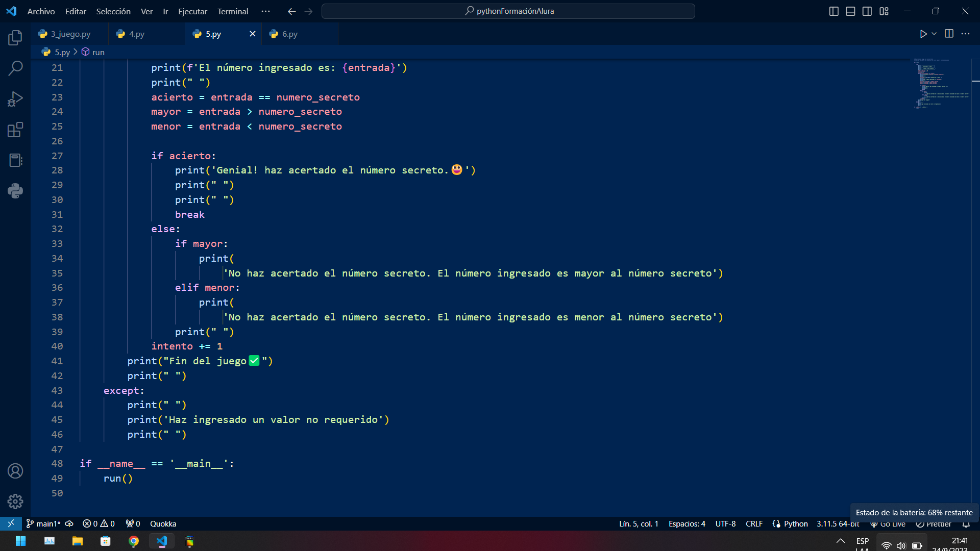The height and width of the screenshot is (551, 980).
Task: Open problems panel via errors and warnings count
Action: click(99, 523)
